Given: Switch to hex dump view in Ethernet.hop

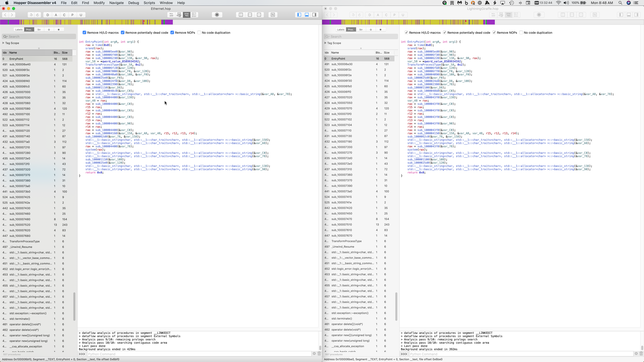Looking at the screenshot, I should (194, 15).
